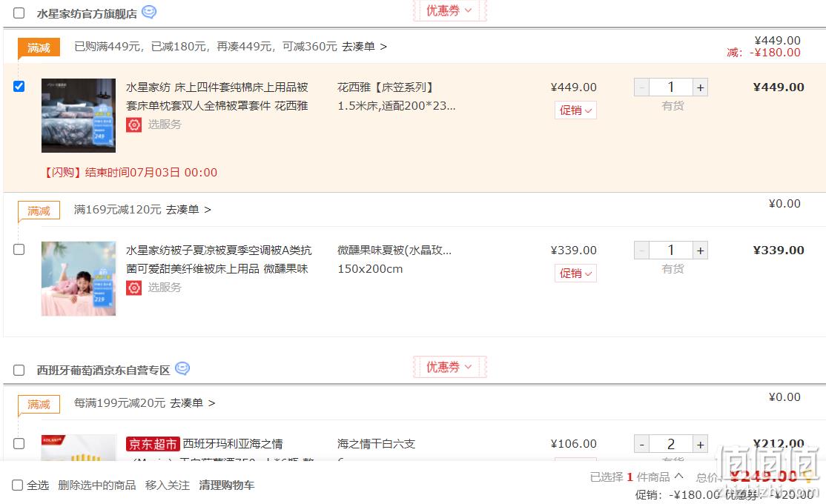This screenshot has width=826, height=504.
Task: Click 花西雅【床笠系列】 variant text
Action: pos(385,87)
